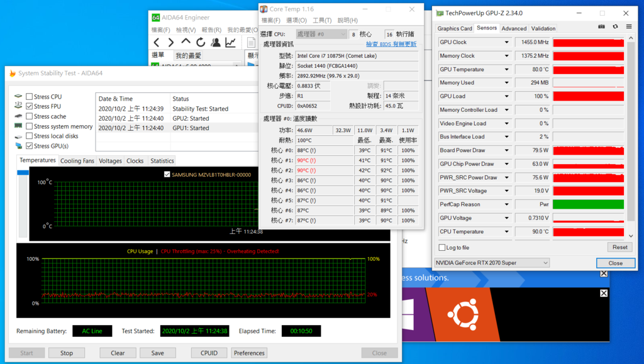The width and height of the screenshot is (644, 364).
Task: Open GPU Temperature sensor dropdown
Action: pyautogui.click(x=506, y=69)
